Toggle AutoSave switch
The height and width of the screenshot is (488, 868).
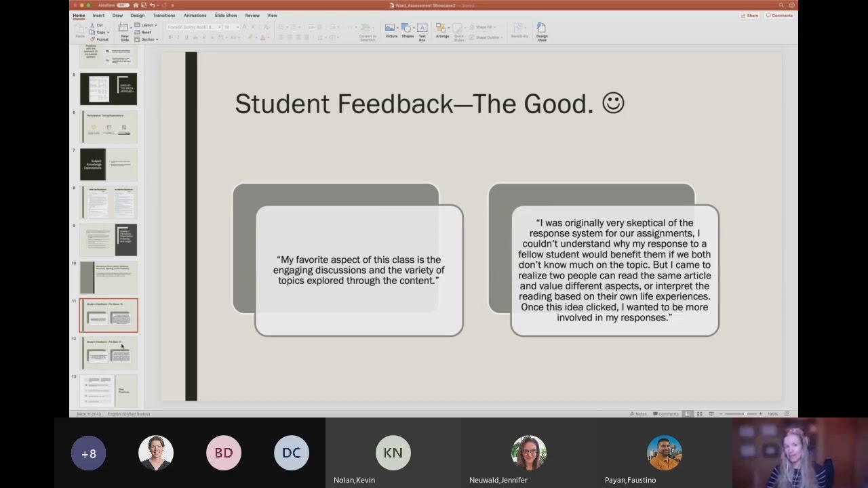(x=123, y=5)
